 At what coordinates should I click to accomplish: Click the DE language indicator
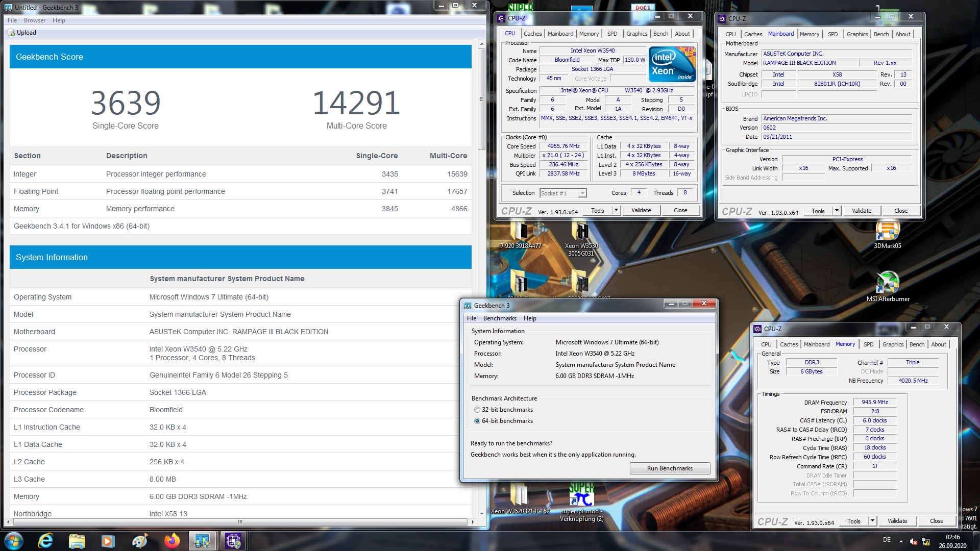887,540
